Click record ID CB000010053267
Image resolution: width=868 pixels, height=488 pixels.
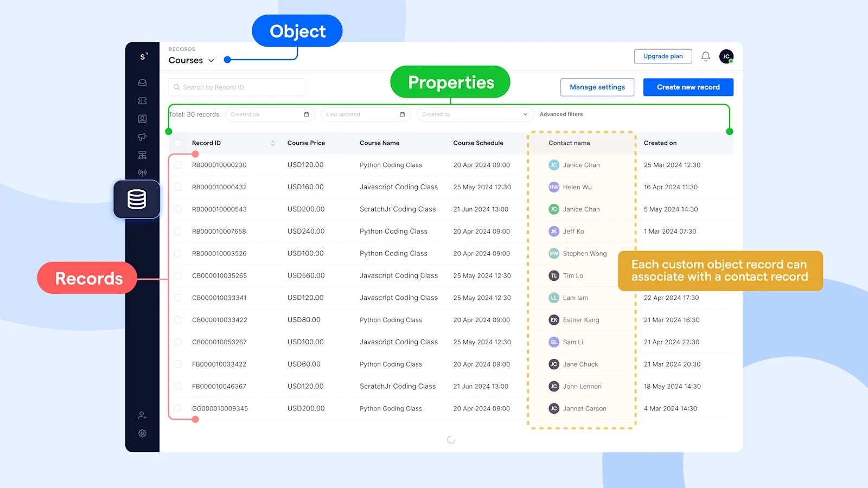219,342
